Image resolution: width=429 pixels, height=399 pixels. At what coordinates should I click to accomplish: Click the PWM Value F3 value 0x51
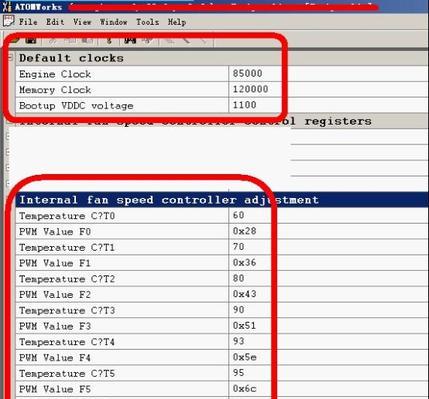(x=244, y=325)
